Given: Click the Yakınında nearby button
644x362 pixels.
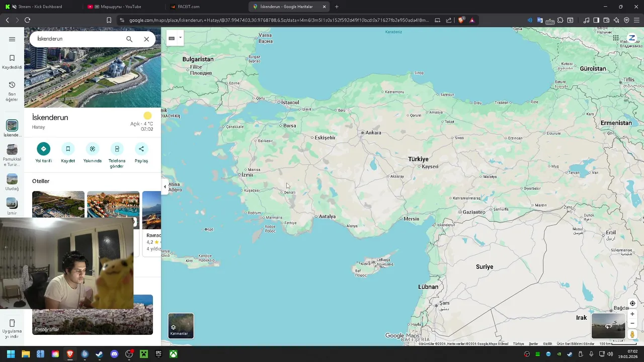Looking at the screenshot, I should coord(93,153).
